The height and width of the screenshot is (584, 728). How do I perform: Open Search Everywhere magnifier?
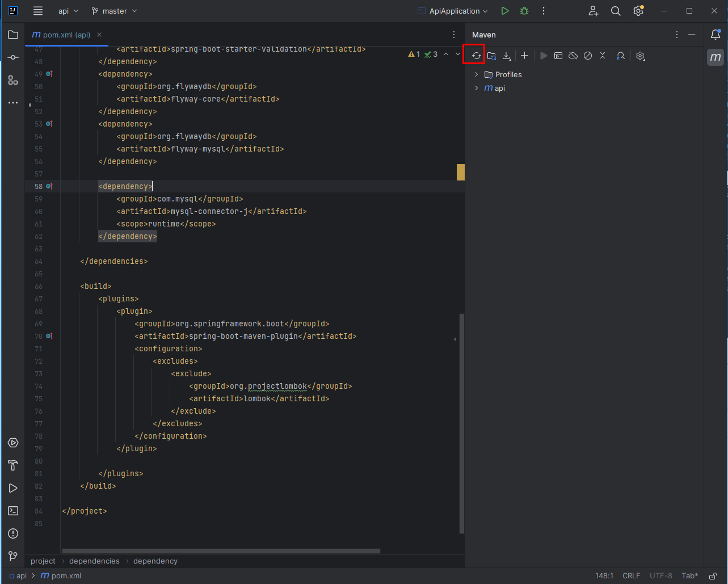616,11
